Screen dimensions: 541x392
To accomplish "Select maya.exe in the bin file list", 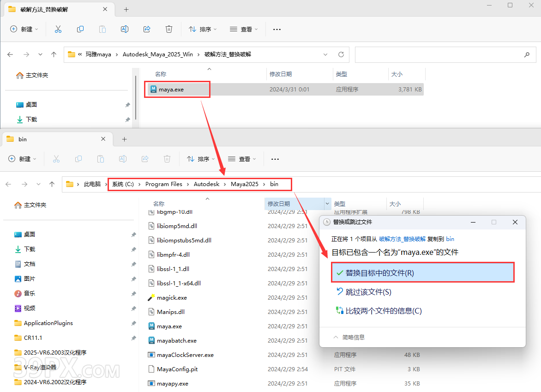I will [x=169, y=326].
